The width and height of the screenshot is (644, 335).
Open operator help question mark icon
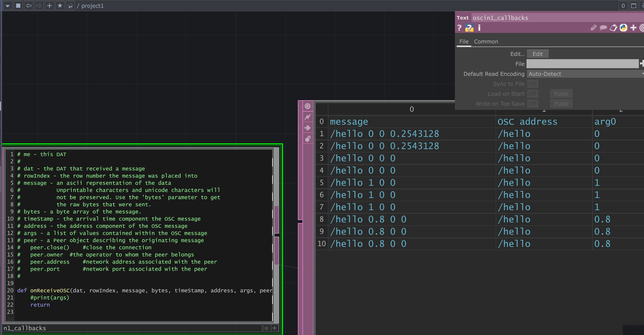[x=459, y=28]
